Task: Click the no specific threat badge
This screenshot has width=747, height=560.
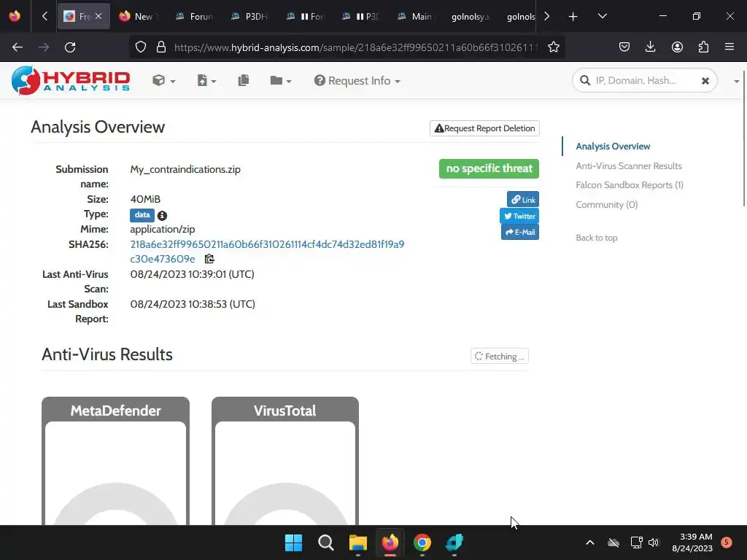Action: click(x=489, y=168)
